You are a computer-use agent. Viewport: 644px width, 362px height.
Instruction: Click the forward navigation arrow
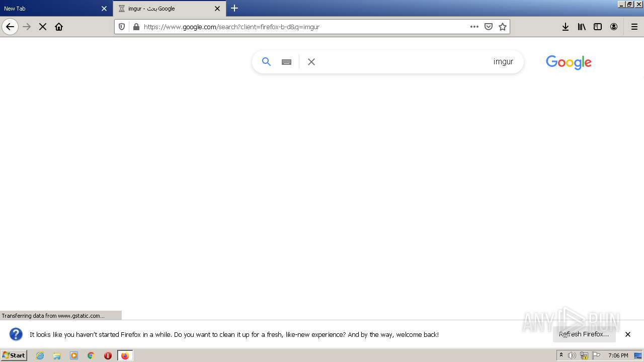point(27,27)
